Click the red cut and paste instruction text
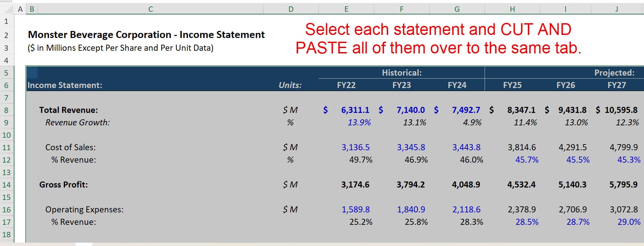Screen dimensions: 644x246 (x=438, y=39)
